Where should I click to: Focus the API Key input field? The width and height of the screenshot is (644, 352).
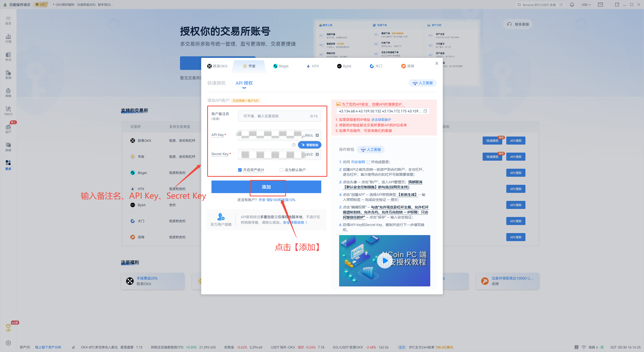[280, 135]
